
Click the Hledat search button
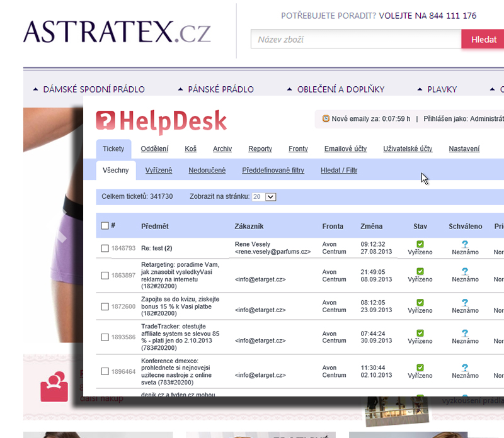coord(483,39)
